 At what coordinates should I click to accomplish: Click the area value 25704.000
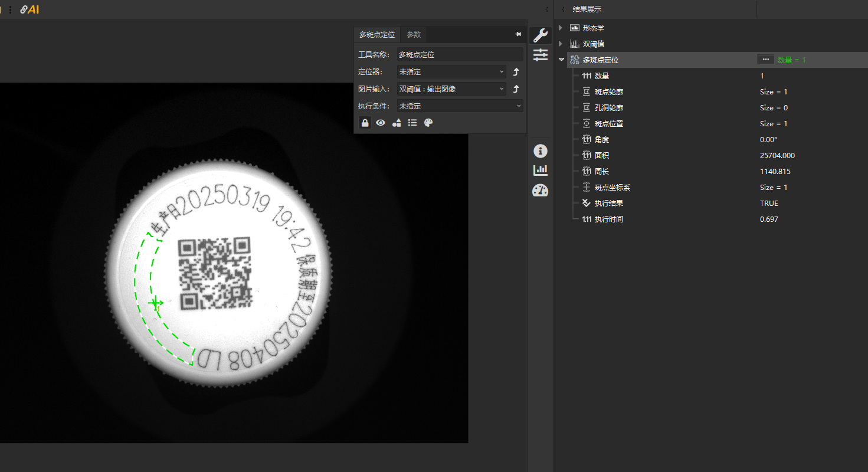(777, 155)
